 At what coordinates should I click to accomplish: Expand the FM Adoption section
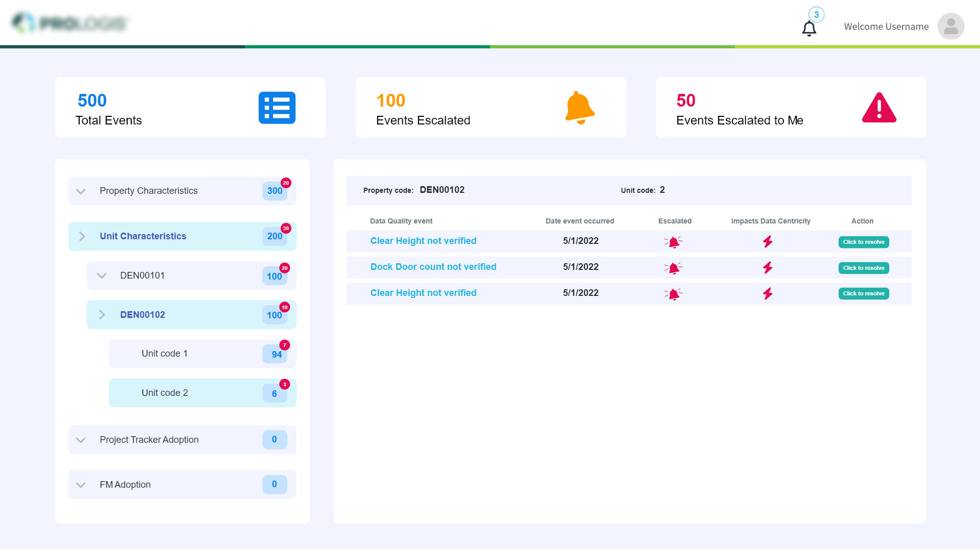[81, 485]
